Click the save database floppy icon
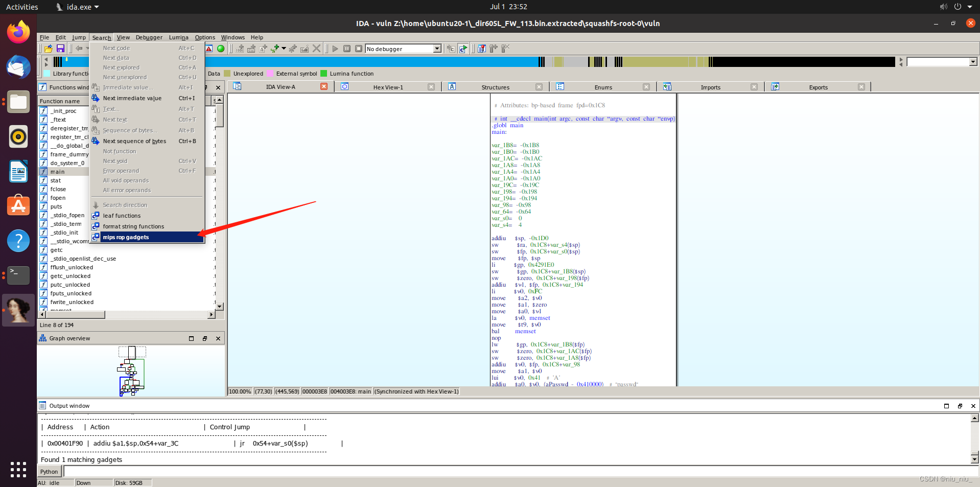 (x=60, y=49)
